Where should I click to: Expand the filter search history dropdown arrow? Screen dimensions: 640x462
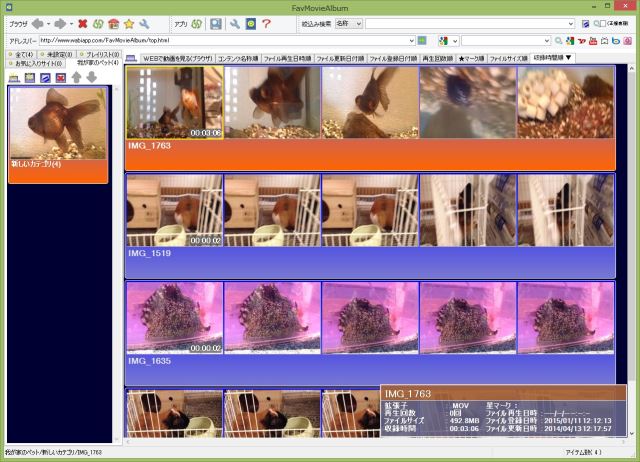[571, 24]
